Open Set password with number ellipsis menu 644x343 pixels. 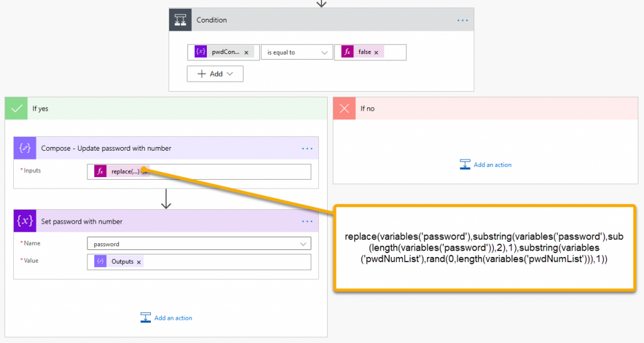[x=307, y=221]
